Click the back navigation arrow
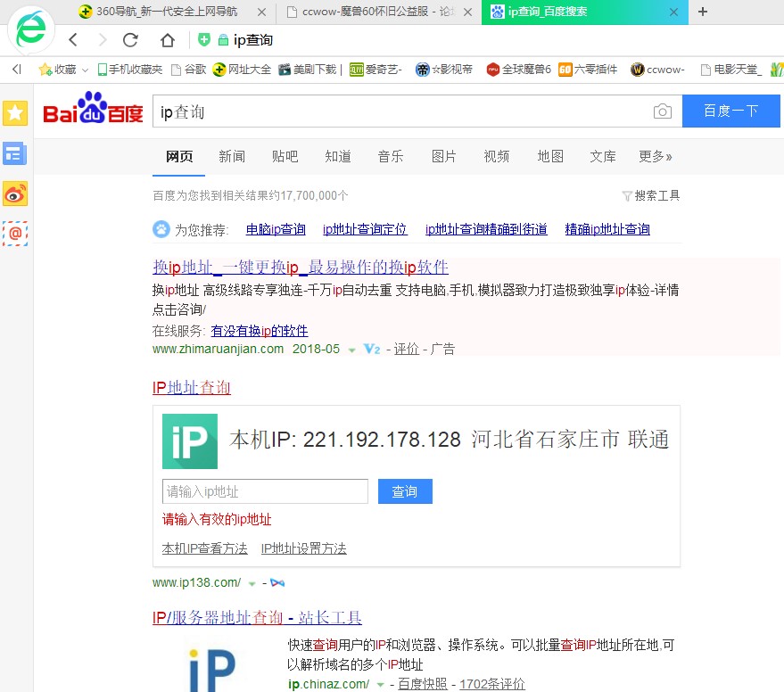 pyautogui.click(x=72, y=39)
